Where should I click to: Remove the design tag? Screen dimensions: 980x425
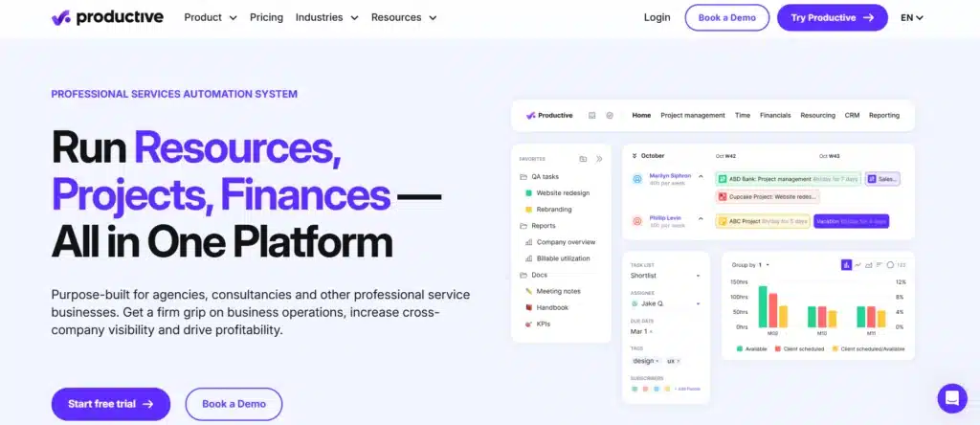pos(657,361)
